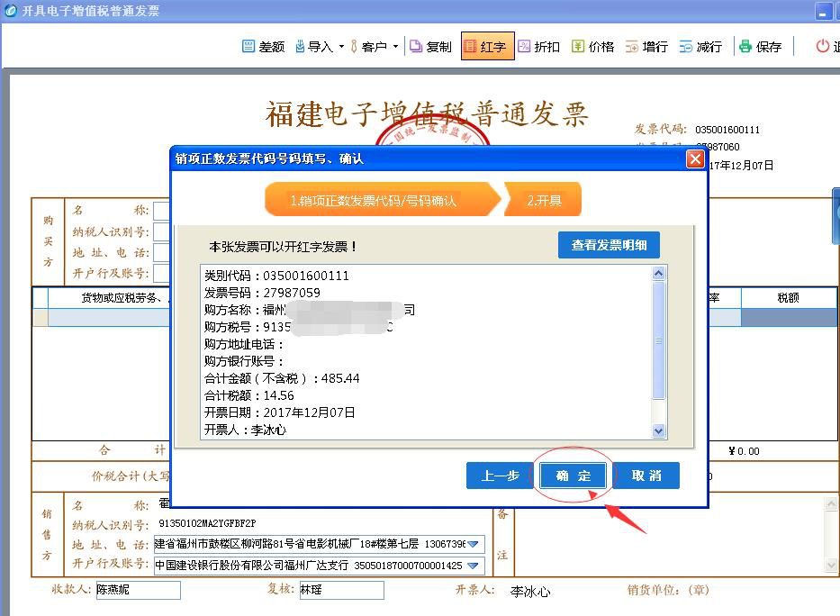The width and height of the screenshot is (840, 616).
Task: Remove a row with 减行
Action: click(686, 47)
